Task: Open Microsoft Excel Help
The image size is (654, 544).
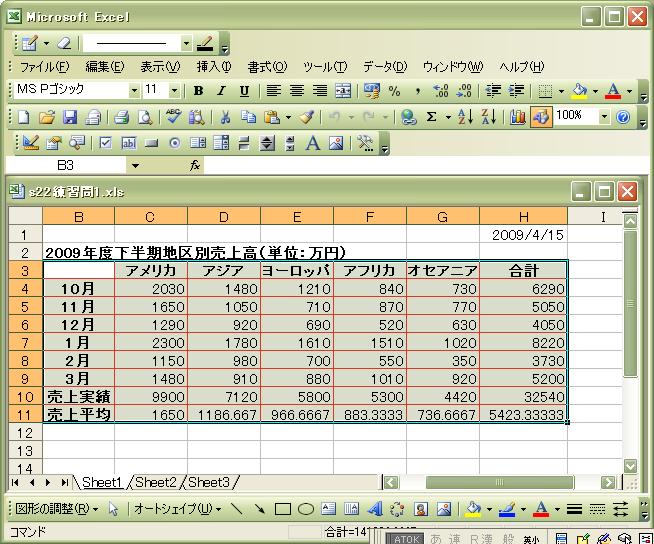Action: tap(623, 117)
